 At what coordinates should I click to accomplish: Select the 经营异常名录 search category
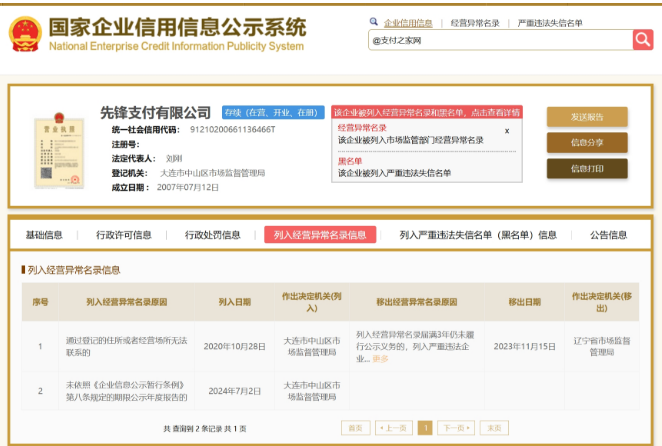475,23
